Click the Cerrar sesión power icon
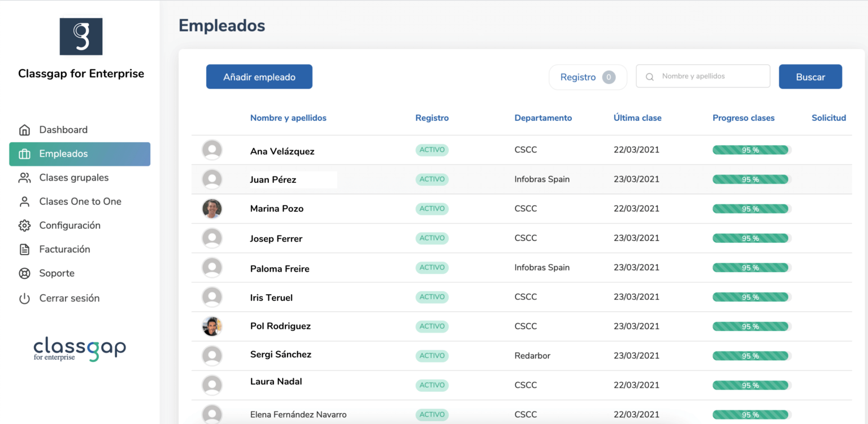 coord(24,299)
